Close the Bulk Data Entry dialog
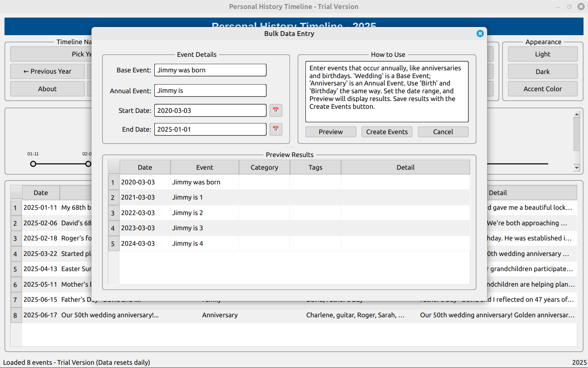588x368 pixels. [x=480, y=34]
